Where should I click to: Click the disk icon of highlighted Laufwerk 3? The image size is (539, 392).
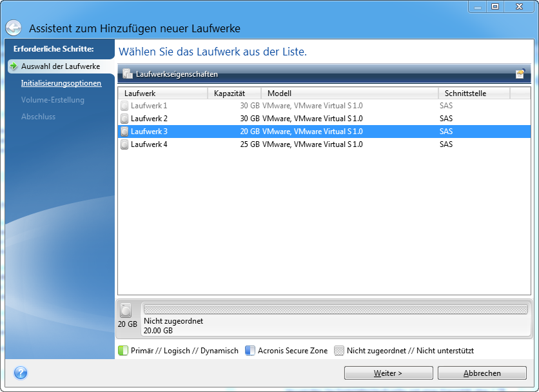tap(125, 132)
